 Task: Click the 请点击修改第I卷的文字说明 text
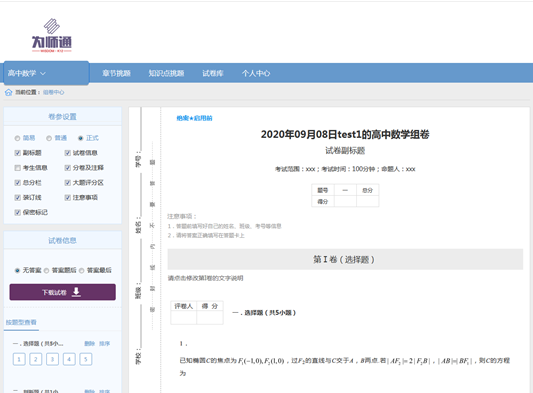click(x=206, y=278)
